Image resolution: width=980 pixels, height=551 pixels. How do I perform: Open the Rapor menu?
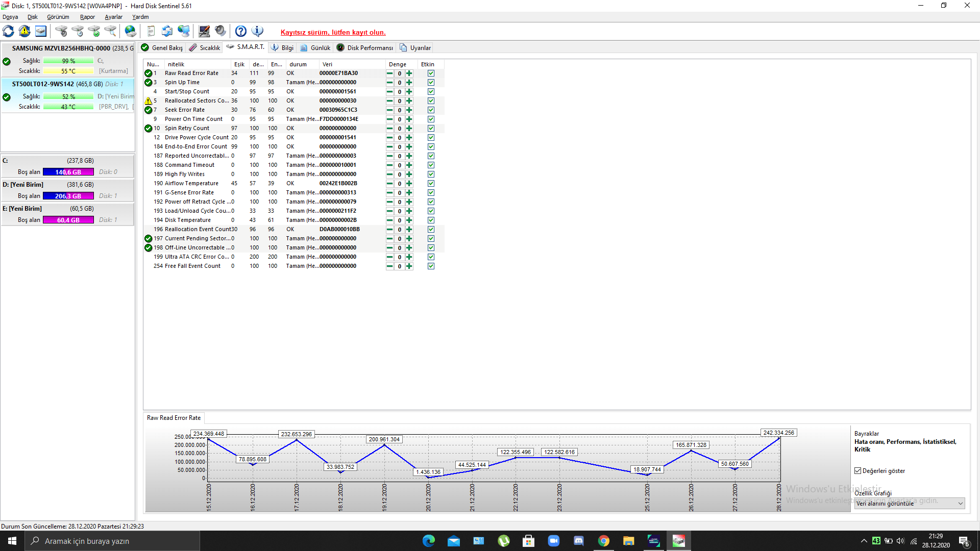coord(87,17)
